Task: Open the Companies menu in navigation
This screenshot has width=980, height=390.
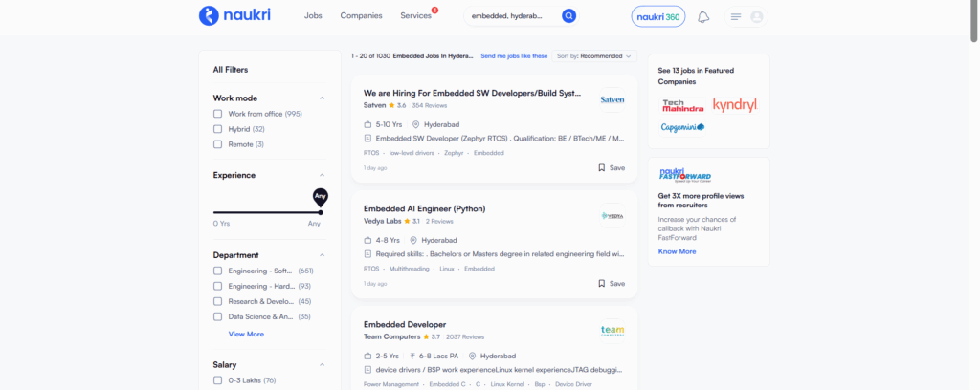Action: click(x=361, y=16)
